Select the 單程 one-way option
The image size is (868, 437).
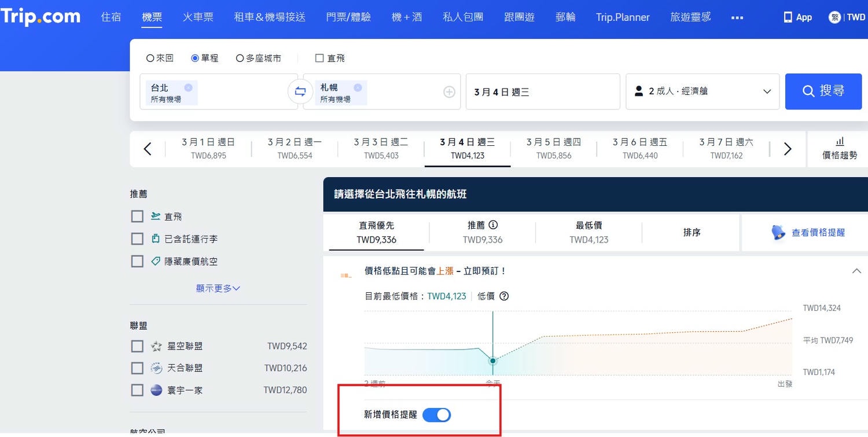pyautogui.click(x=205, y=58)
